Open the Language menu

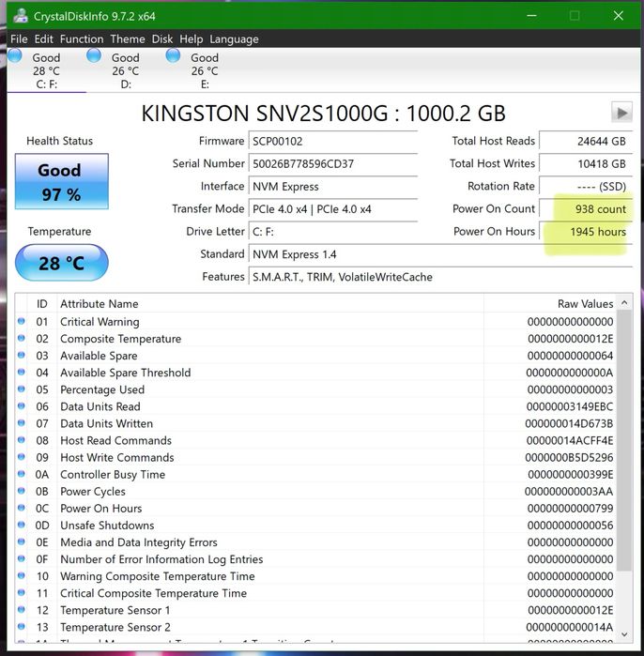[x=235, y=38]
